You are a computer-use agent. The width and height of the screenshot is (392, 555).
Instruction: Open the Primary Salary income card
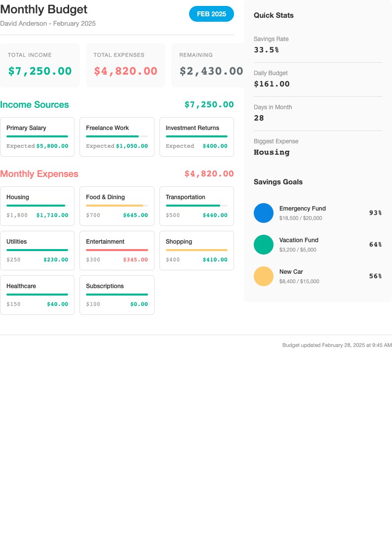pyautogui.click(x=37, y=137)
